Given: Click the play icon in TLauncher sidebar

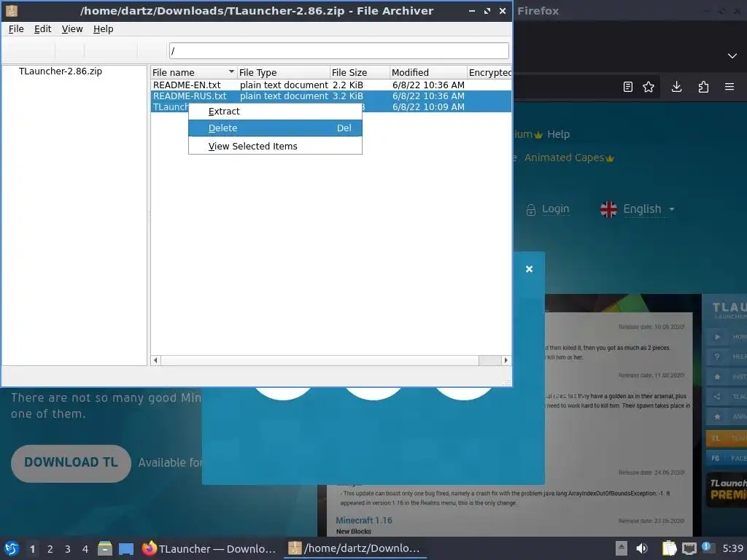Looking at the screenshot, I should [x=717, y=337].
